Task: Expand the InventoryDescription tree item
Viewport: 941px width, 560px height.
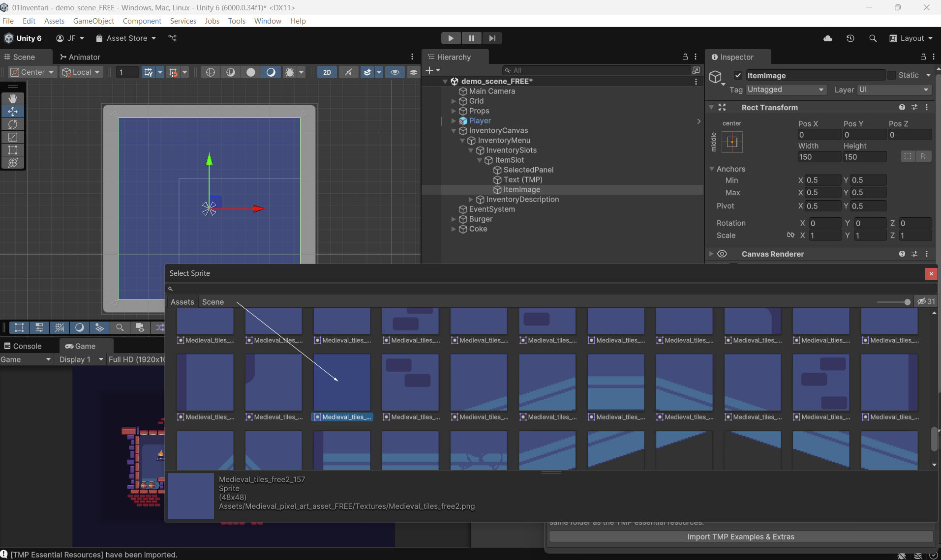Action: [471, 200]
